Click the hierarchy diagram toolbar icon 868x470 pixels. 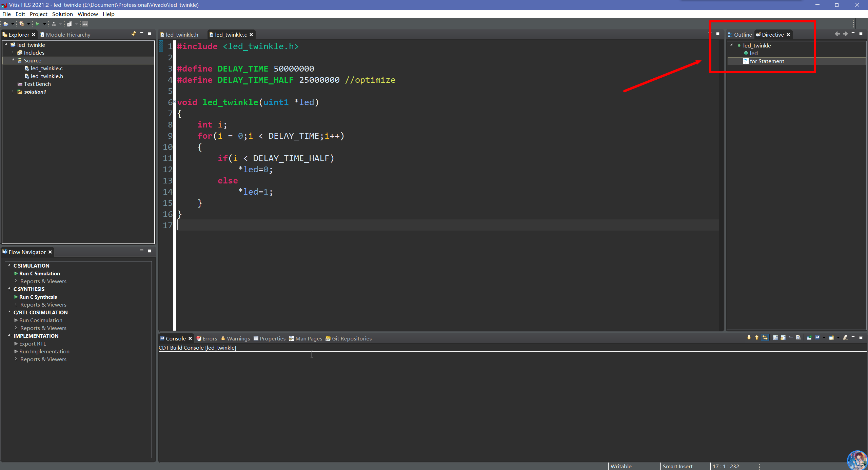point(54,24)
